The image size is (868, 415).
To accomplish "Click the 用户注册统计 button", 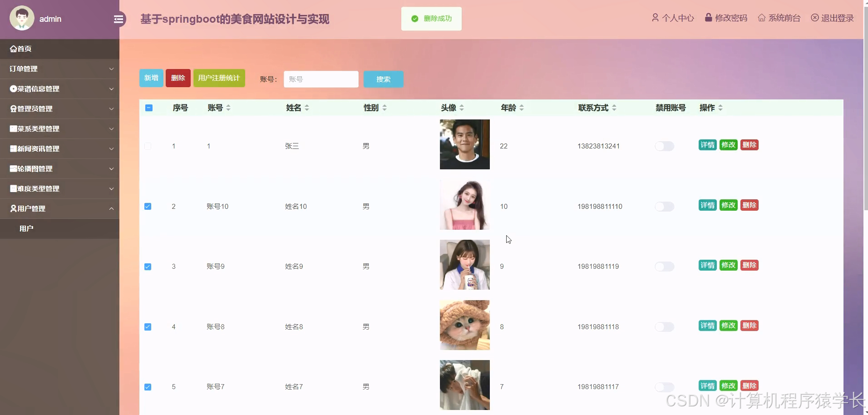I will (x=219, y=78).
